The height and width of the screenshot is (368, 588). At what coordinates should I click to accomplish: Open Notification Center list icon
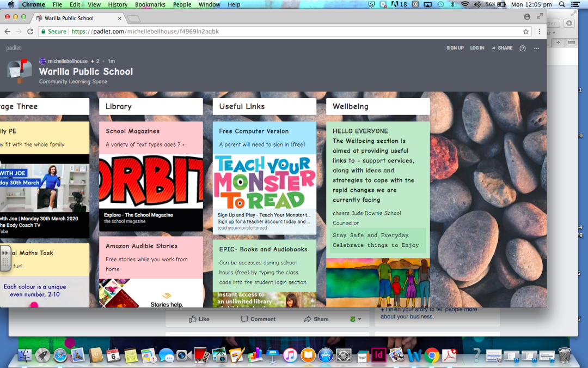(575, 4)
